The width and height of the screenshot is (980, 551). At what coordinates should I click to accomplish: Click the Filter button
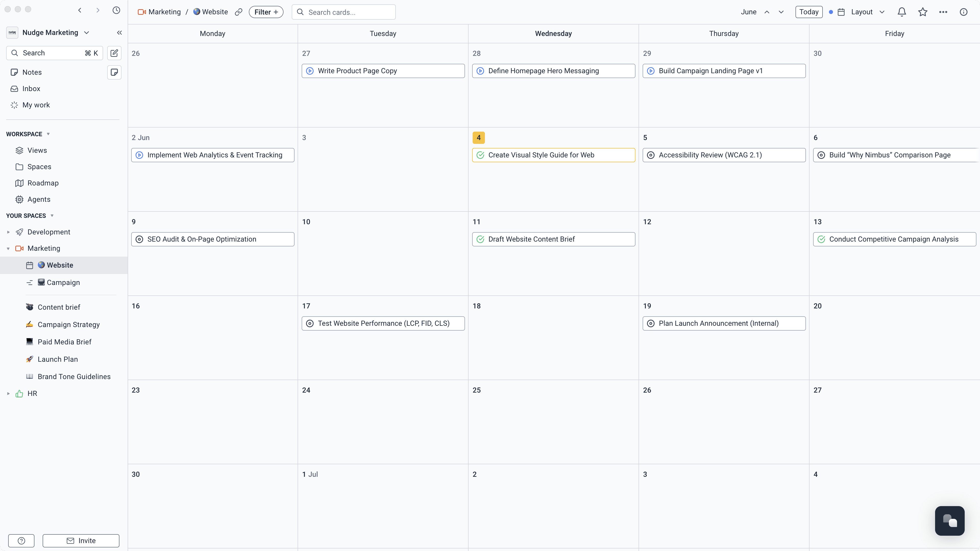point(266,12)
